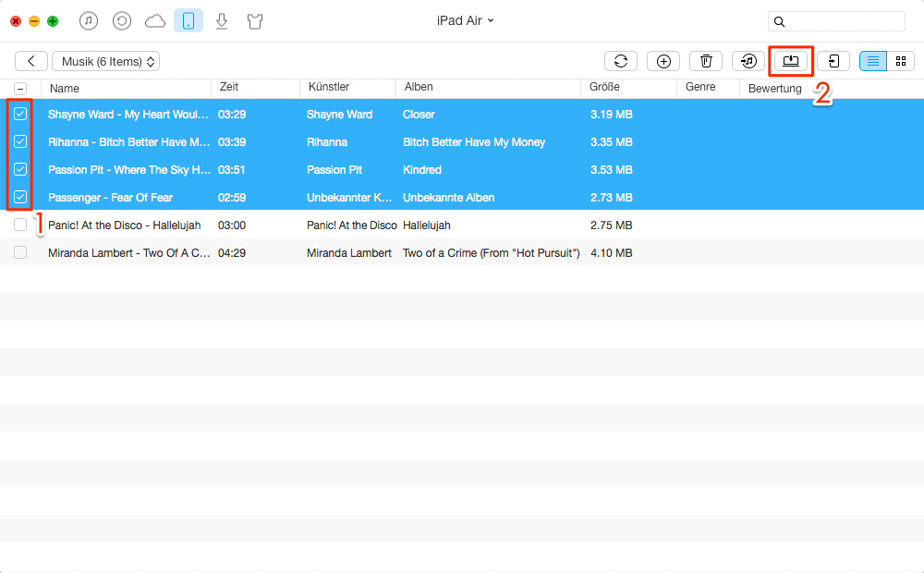Image resolution: width=924 pixels, height=573 pixels.
Task: Click the send to computer button
Action: click(791, 61)
